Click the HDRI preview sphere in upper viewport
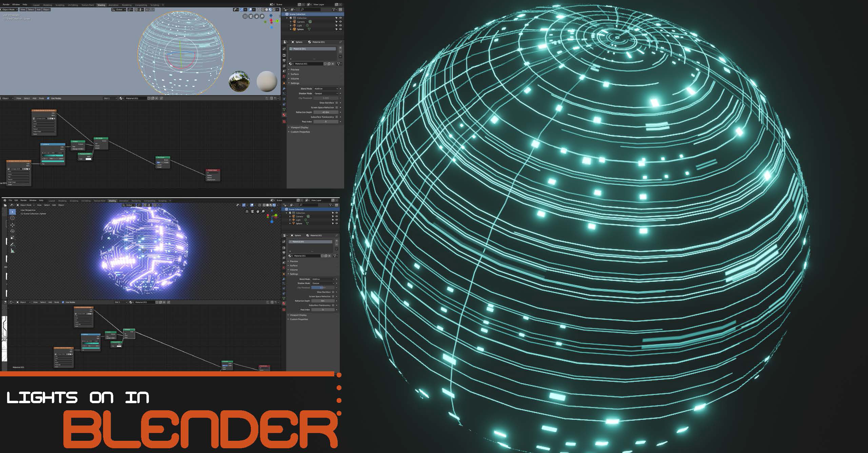 (x=239, y=81)
